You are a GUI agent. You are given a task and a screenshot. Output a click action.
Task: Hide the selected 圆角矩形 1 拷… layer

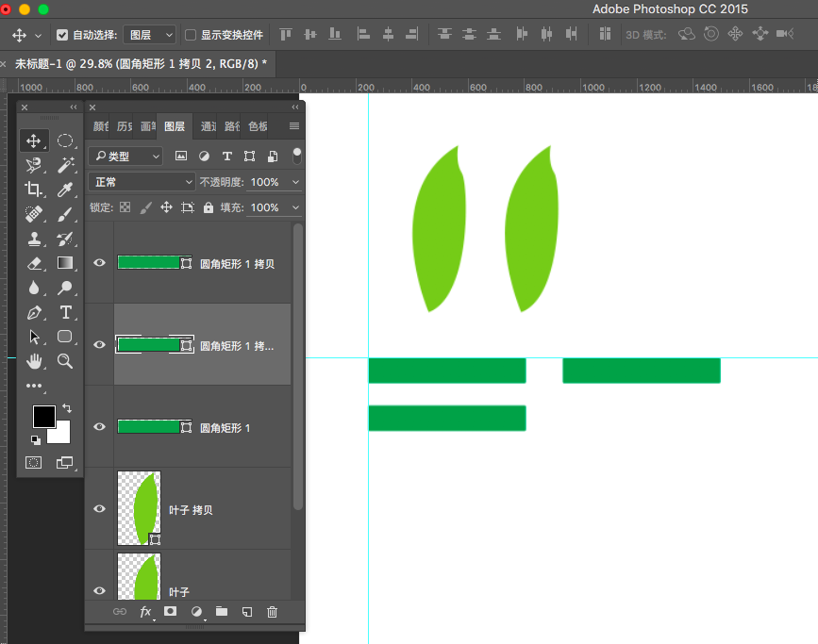(99, 345)
